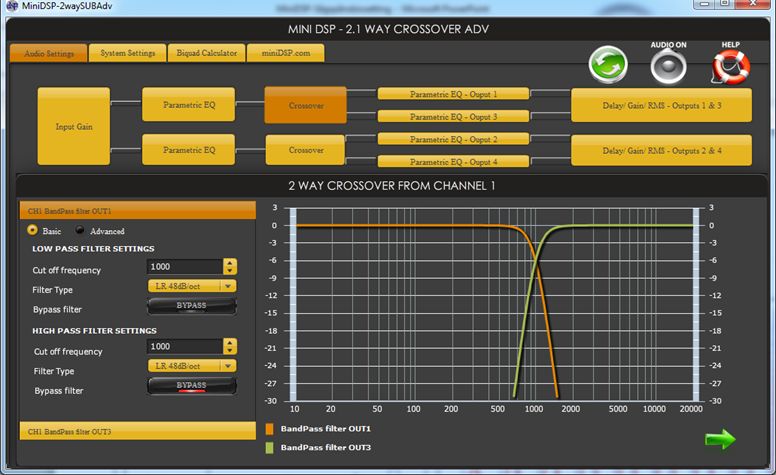The height and width of the screenshot is (475, 776).
Task: Open Delay/Gain/RMS - Outputs 2 & 4
Action: point(661,150)
